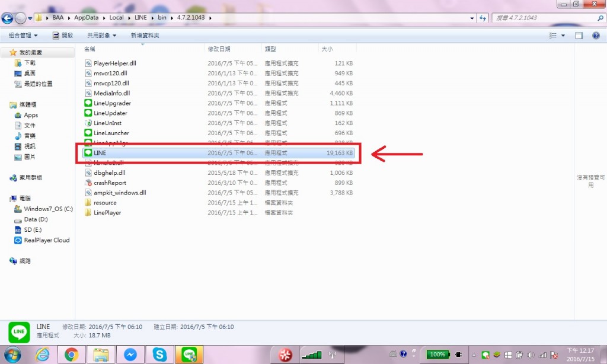Open Windows7_OS (C:) drive

click(x=48, y=209)
